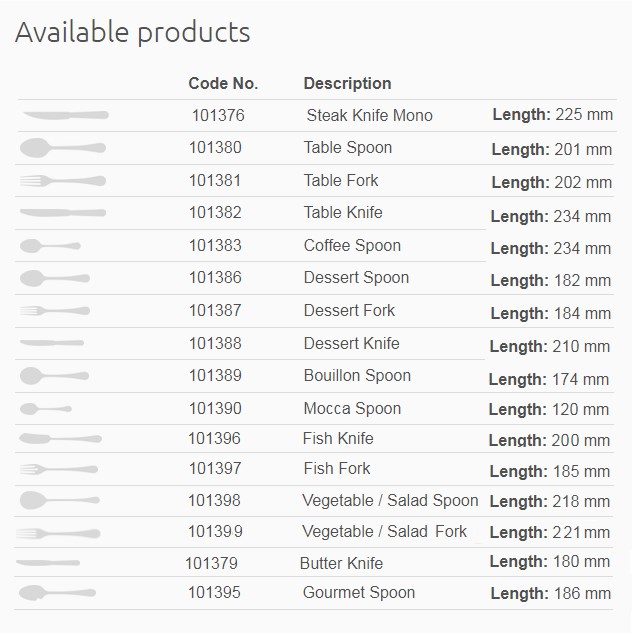632x633 pixels.
Task: Select product code 101386
Action: pyautogui.click(x=215, y=278)
